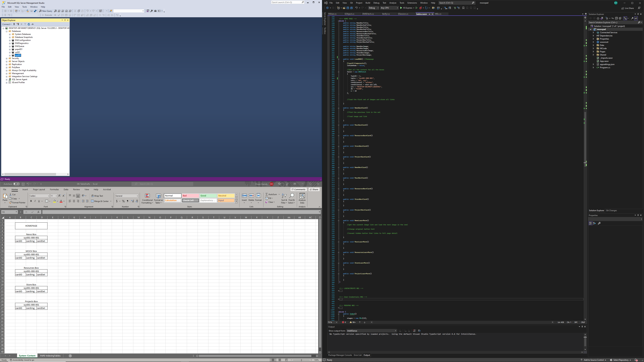Screen dimensions: 644x362
Task: Toggle Bold formatting in Excel
Action: point(31,201)
